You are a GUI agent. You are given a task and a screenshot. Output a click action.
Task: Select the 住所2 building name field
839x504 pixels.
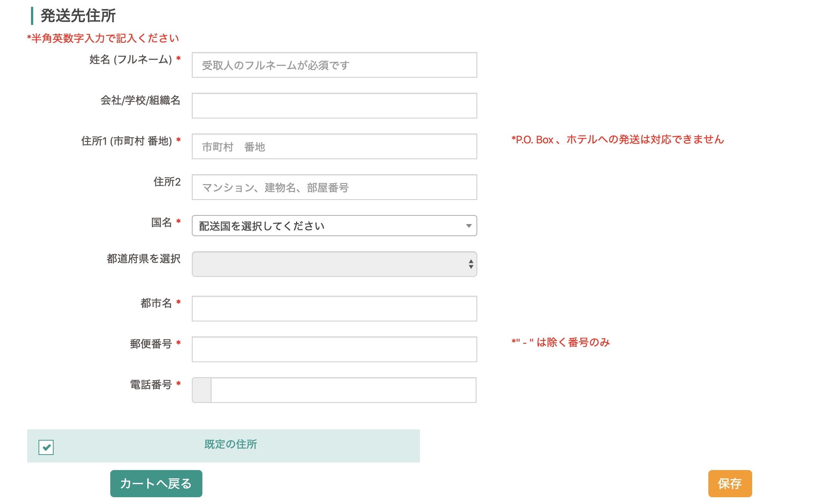point(334,187)
